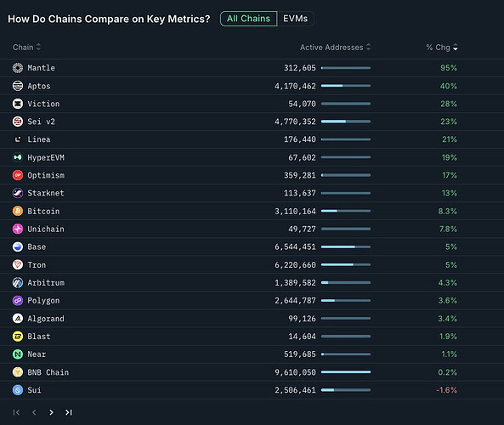Open the Unichain chain name

tap(46, 229)
